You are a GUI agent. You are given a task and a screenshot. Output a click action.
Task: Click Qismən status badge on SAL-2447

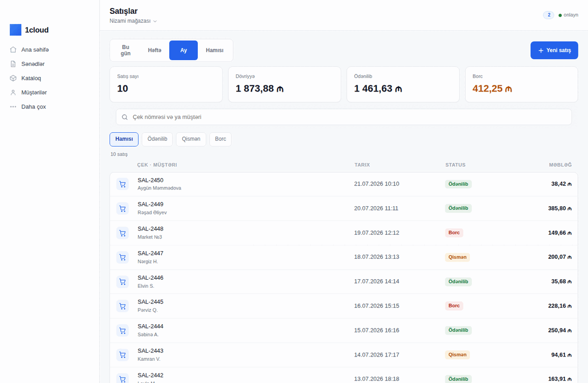coord(458,257)
